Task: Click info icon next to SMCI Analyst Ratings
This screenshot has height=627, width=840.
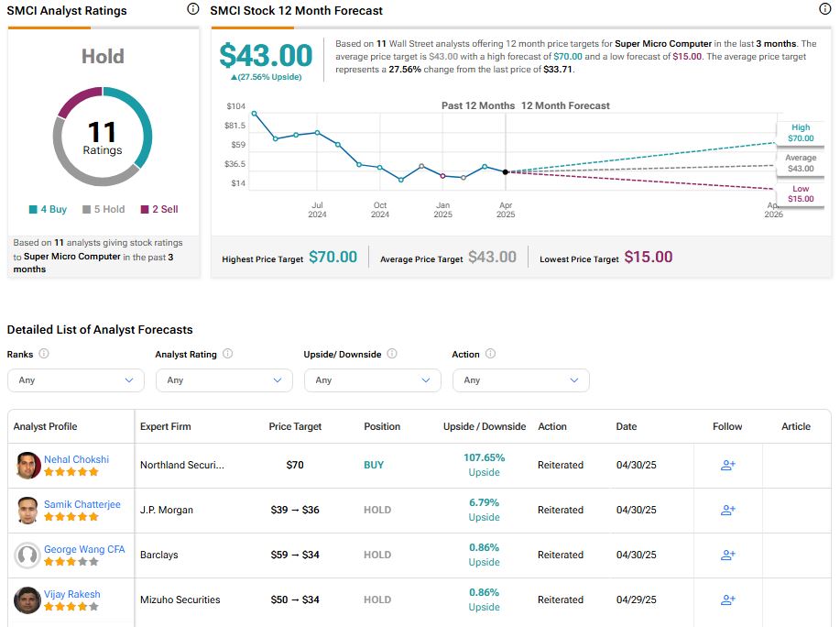Action: coord(193,8)
